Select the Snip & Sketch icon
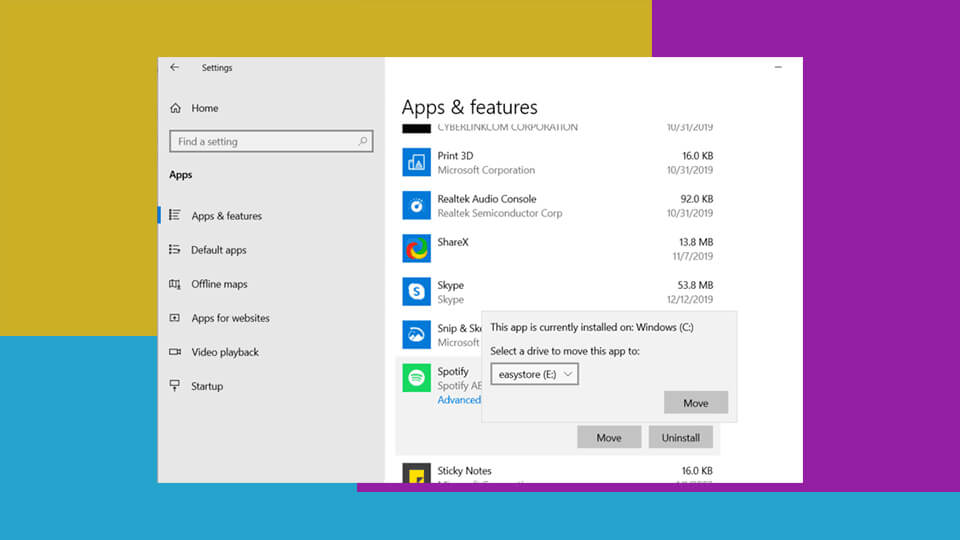This screenshot has height=540, width=960. point(416,334)
